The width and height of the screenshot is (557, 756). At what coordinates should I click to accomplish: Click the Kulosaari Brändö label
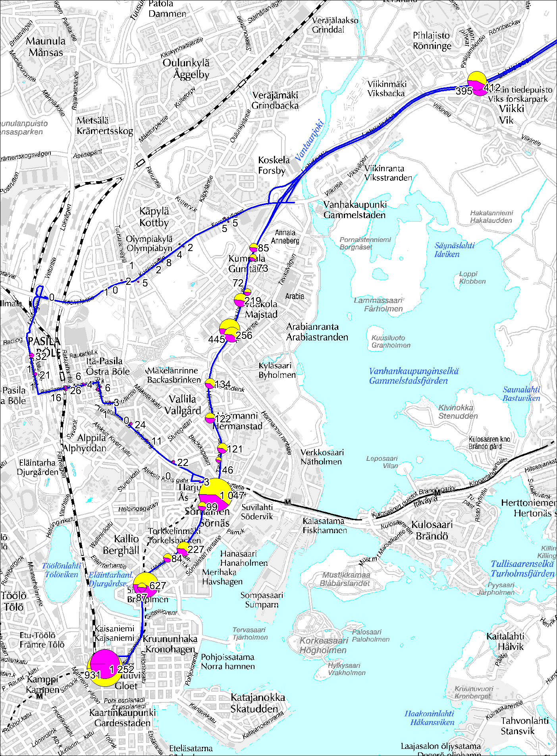432,530
